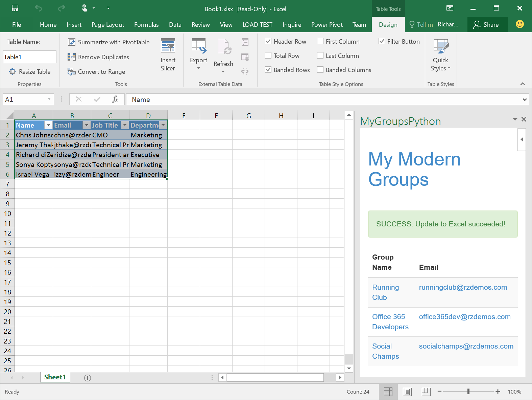Open table Properties icon in External Data

(245, 42)
